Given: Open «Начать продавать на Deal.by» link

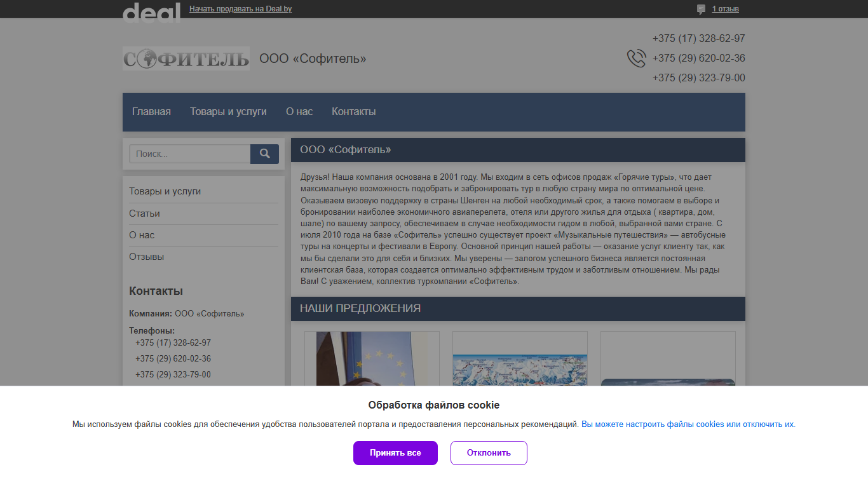Looking at the screenshot, I should tap(241, 9).
